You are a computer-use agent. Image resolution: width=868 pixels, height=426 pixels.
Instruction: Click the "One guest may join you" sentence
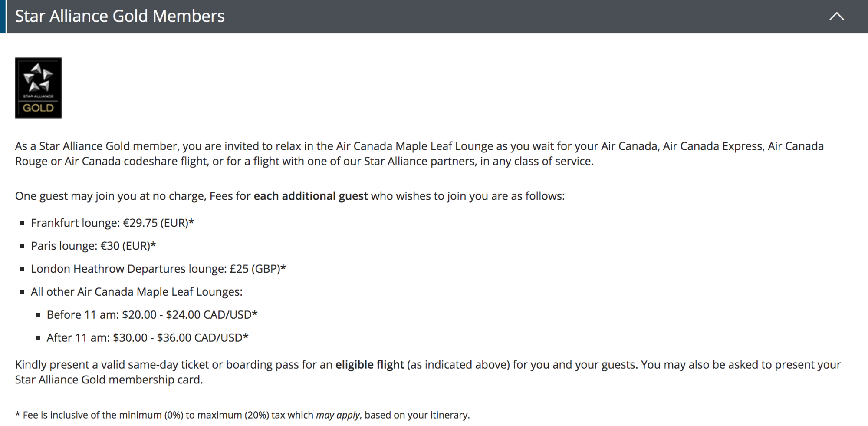pyautogui.click(x=290, y=196)
